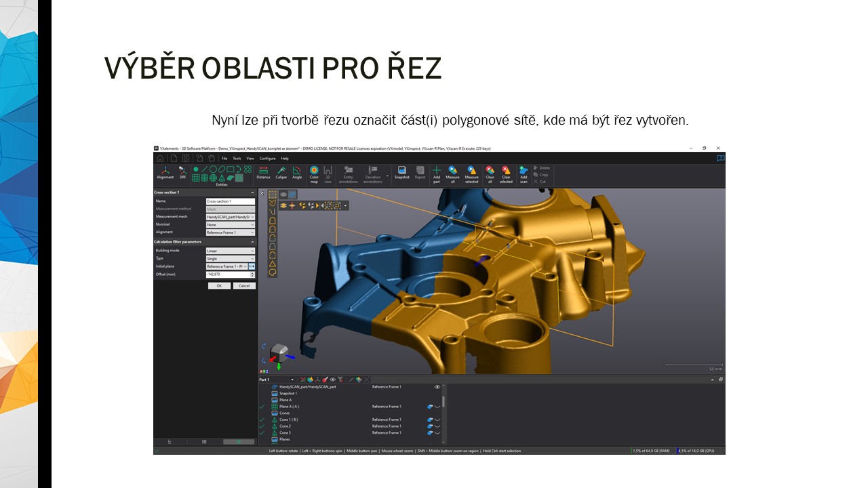Open the Configure menu
Viewport: 868px width, 488px height.
[267, 158]
